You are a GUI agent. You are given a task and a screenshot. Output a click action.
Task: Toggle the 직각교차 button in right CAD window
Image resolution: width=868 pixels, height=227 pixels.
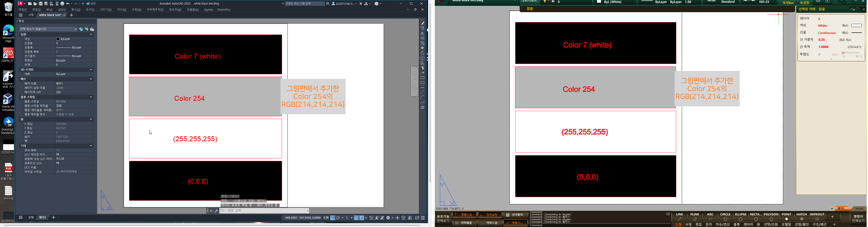[490, 215]
